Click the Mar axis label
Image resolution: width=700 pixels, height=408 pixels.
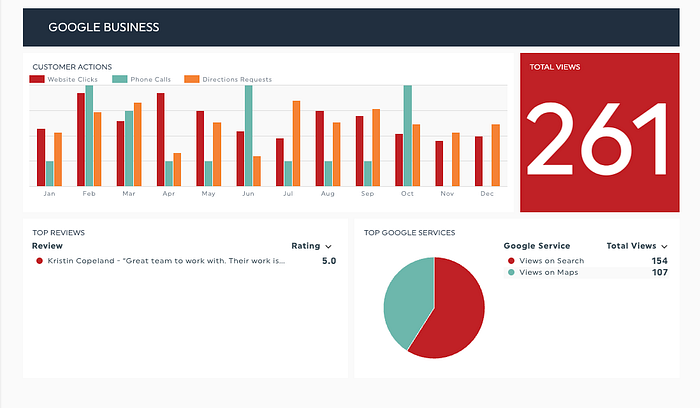(129, 193)
